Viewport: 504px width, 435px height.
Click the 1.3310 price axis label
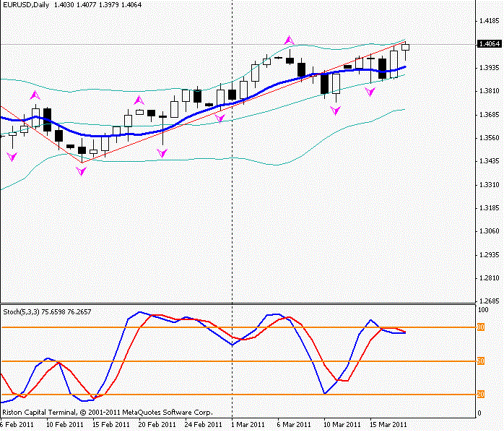coord(490,185)
